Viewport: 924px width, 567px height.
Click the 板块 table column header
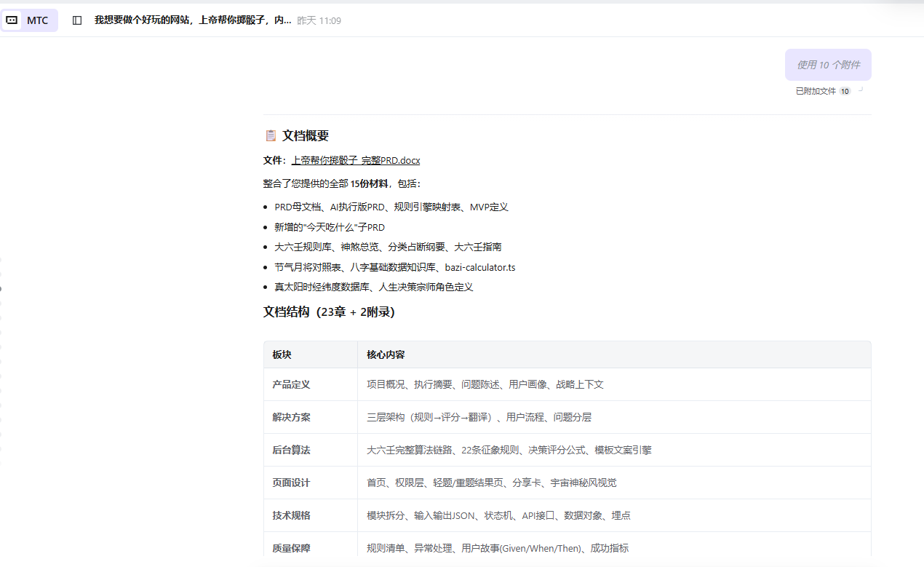pyautogui.click(x=282, y=354)
